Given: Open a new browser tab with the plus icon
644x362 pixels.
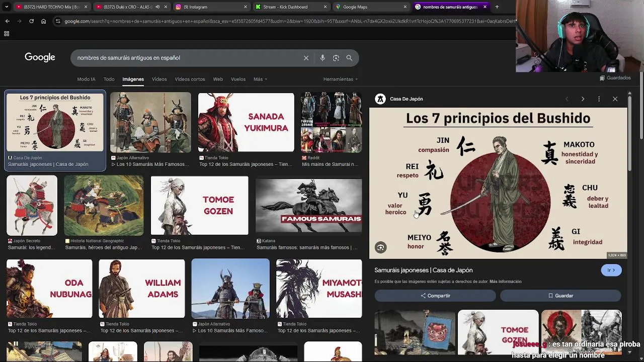Looking at the screenshot, I should click(497, 7).
